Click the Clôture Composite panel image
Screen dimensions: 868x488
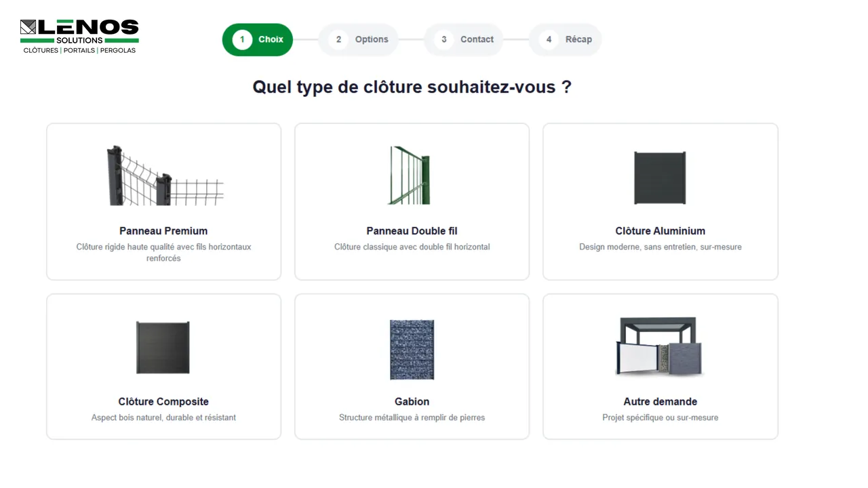click(163, 347)
